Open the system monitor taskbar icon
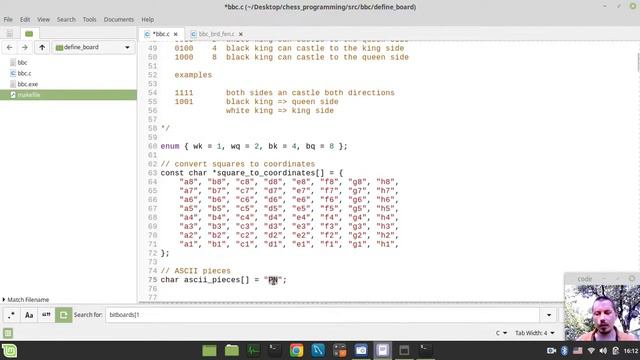 click(x=253, y=350)
